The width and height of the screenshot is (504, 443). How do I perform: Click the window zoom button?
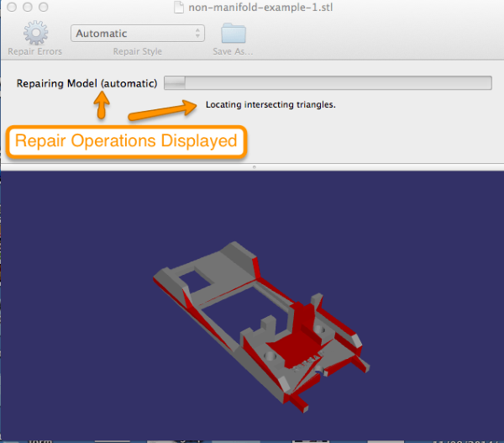coord(45,7)
